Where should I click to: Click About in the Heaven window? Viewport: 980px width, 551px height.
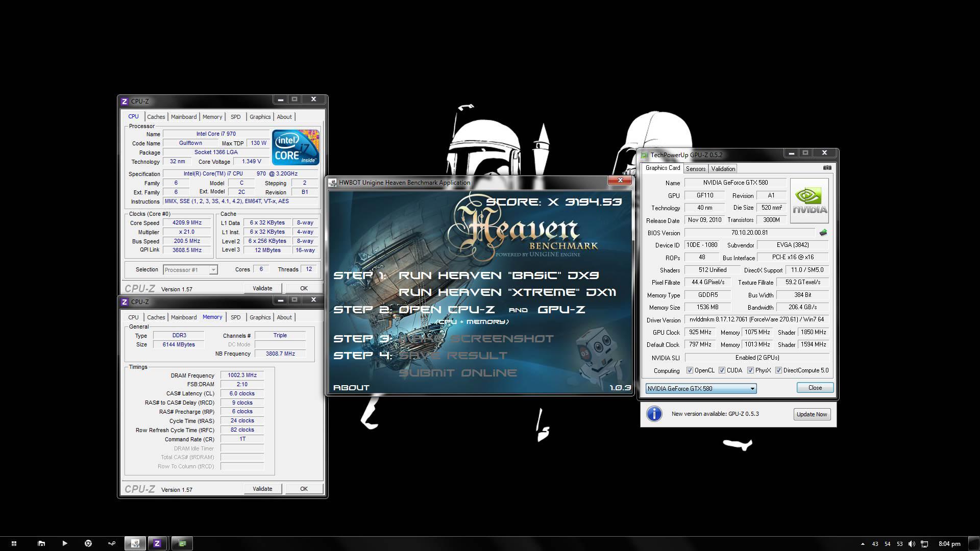[351, 388]
